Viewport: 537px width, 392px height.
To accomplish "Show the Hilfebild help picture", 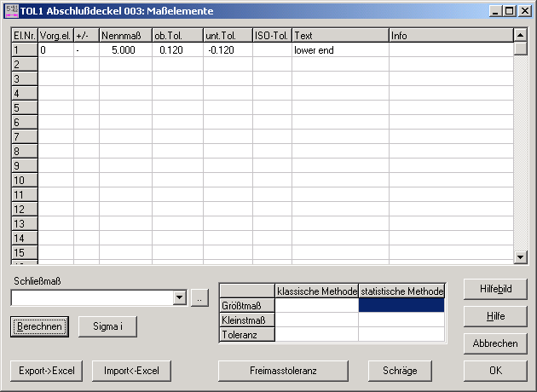I will coord(495,289).
